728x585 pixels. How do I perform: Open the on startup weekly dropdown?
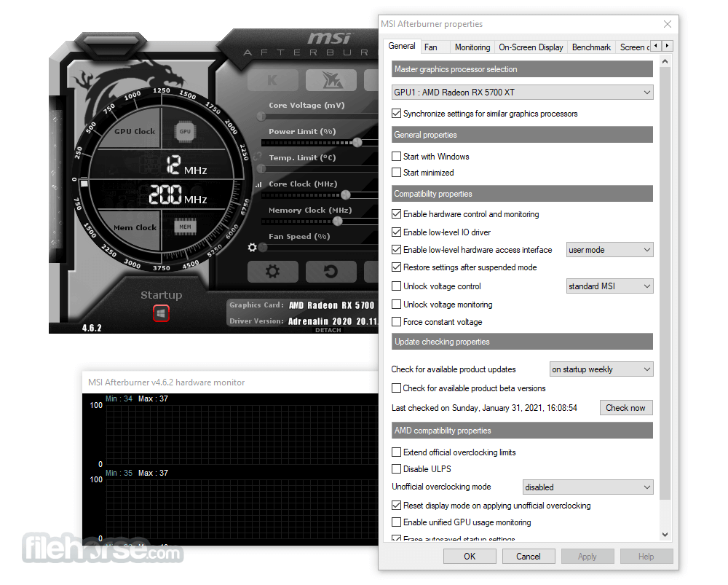point(601,369)
